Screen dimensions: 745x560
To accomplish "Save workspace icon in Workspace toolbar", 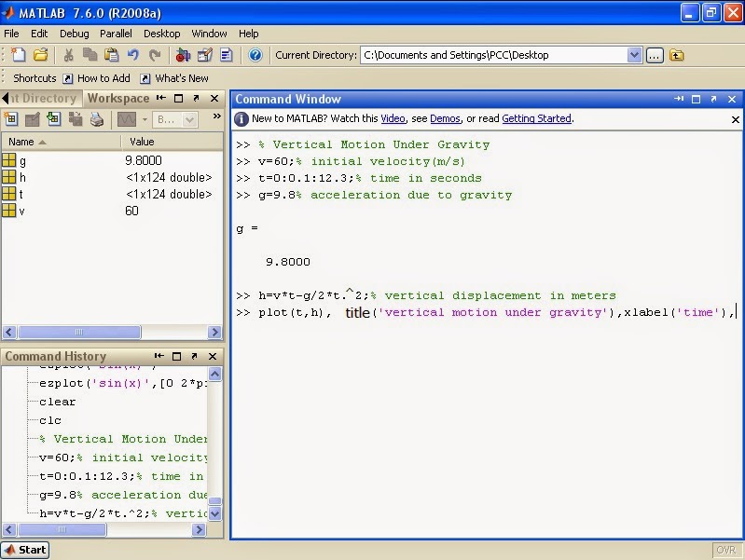I will pos(76,118).
